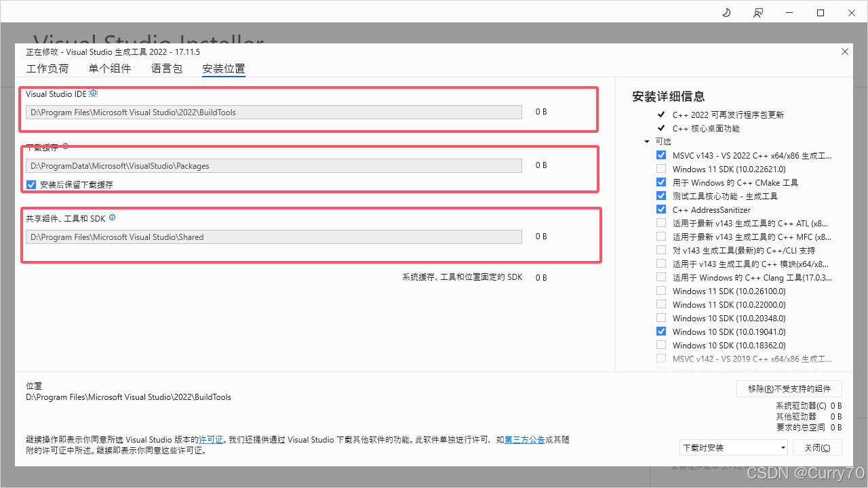Click info icon next to 下载缓存
The width and height of the screenshot is (868, 488).
point(66,146)
